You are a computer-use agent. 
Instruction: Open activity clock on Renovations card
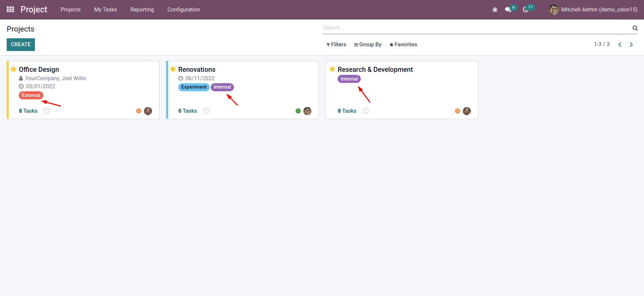206,111
